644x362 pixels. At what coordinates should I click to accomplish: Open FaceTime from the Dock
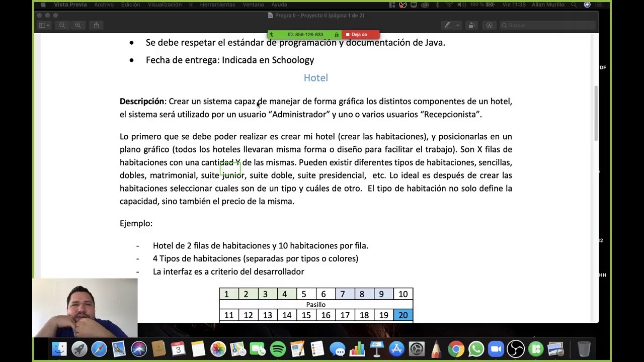tap(258, 349)
